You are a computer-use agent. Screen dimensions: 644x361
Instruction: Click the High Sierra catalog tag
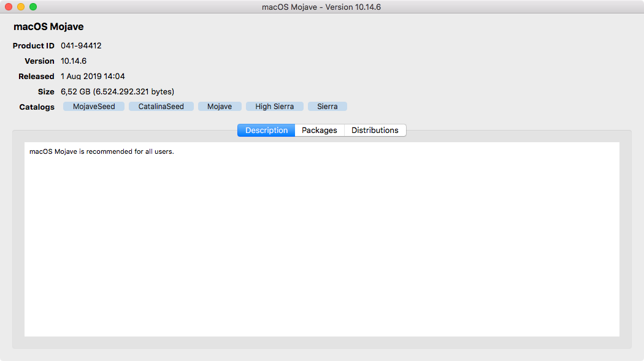coord(274,106)
